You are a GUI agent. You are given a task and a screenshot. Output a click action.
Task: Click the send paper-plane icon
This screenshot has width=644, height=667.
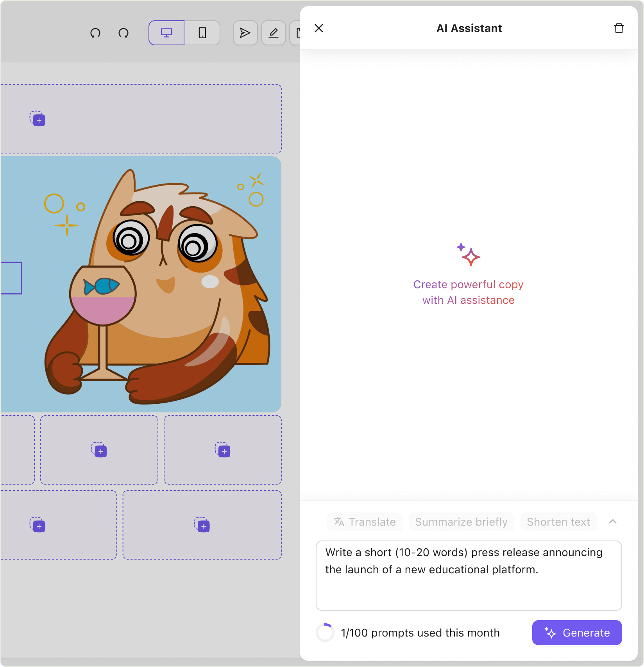pyautogui.click(x=245, y=33)
